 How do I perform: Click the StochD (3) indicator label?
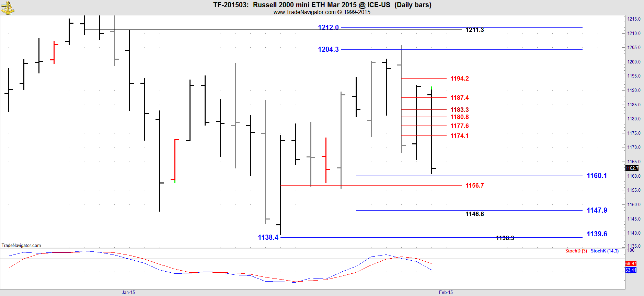pyautogui.click(x=576, y=251)
